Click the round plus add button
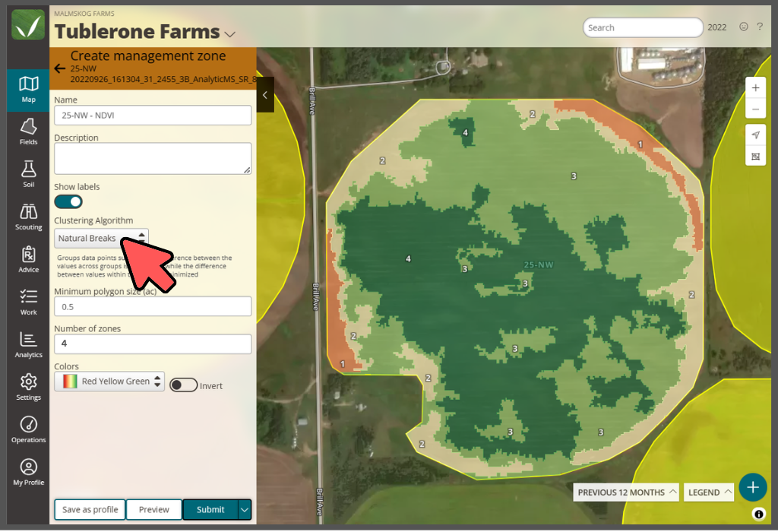778x532 pixels. click(753, 487)
